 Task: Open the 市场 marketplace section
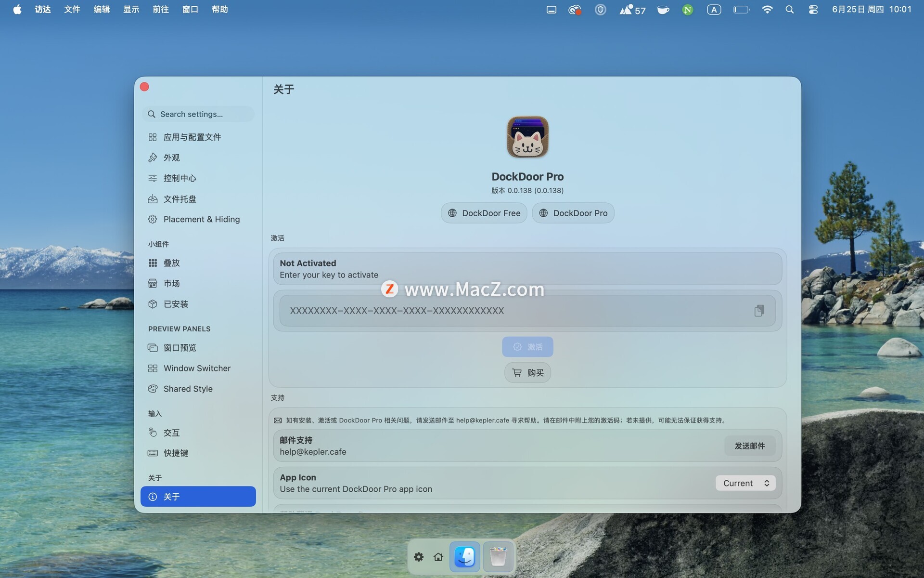click(198, 283)
